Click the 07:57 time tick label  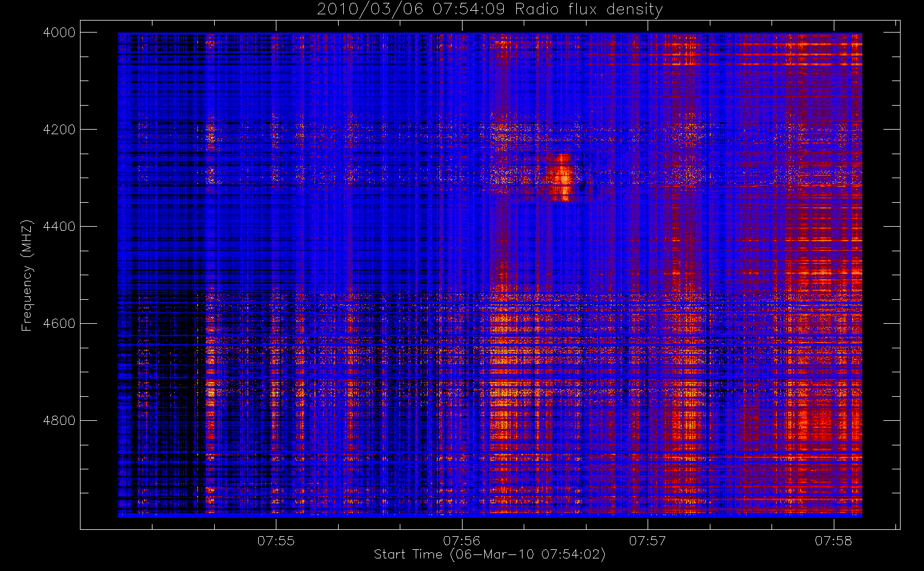[648, 541]
